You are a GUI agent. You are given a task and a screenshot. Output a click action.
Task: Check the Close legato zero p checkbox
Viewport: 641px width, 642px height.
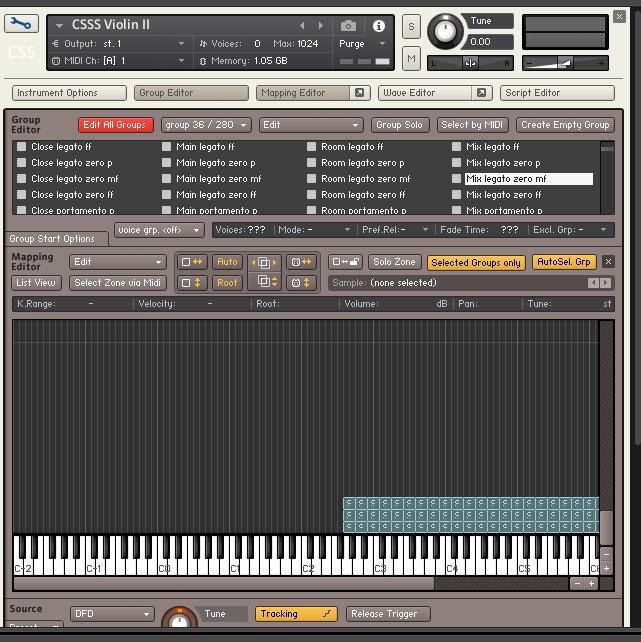pyautogui.click(x=22, y=163)
